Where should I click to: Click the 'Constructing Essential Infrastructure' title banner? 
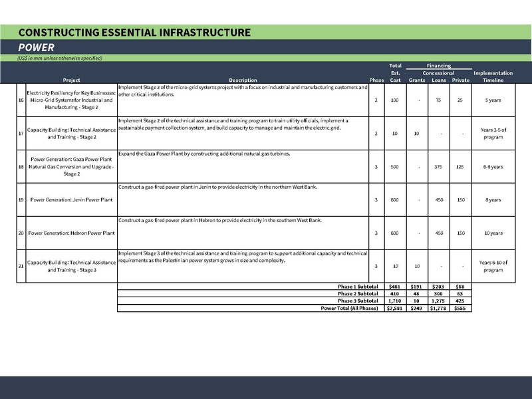click(x=135, y=32)
